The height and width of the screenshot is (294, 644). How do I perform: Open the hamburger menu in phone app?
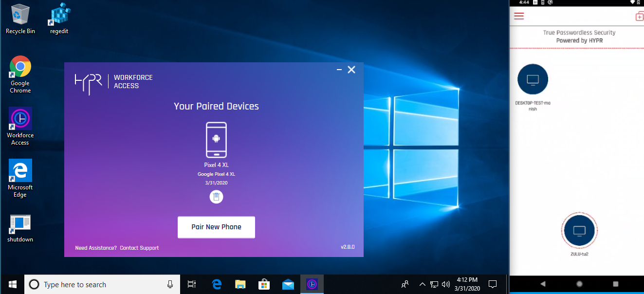[519, 16]
